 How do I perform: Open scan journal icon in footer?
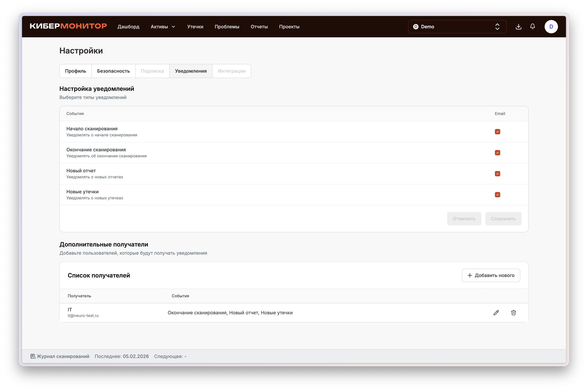tap(33, 356)
